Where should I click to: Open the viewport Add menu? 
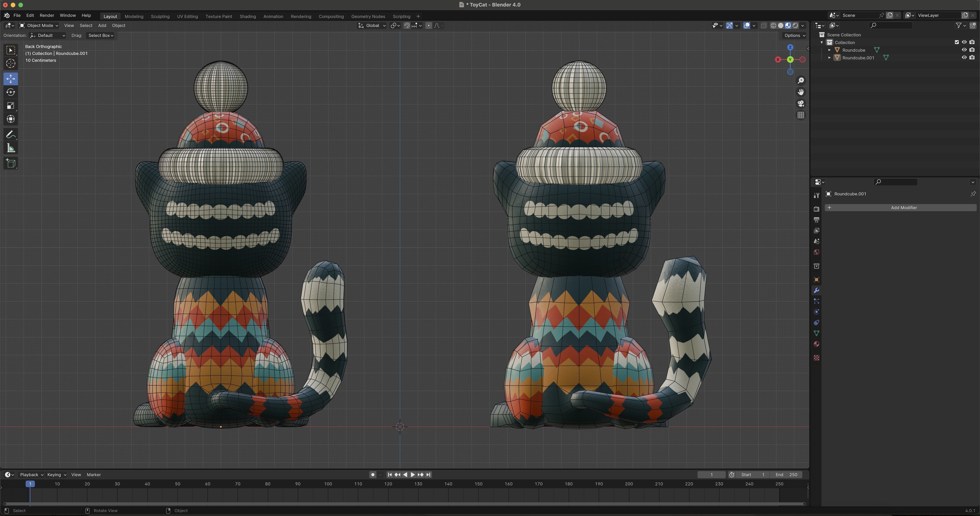[x=102, y=25]
